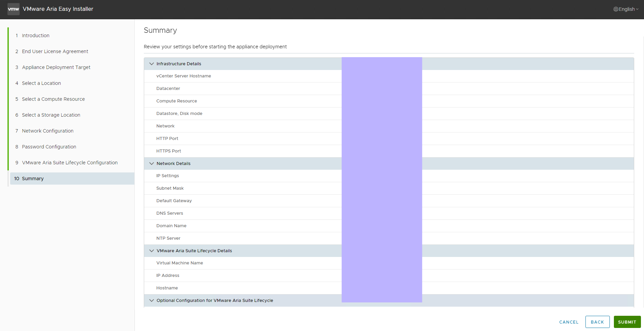The image size is (644, 331).
Task: Click the Compute Resource row label
Action: (x=177, y=101)
